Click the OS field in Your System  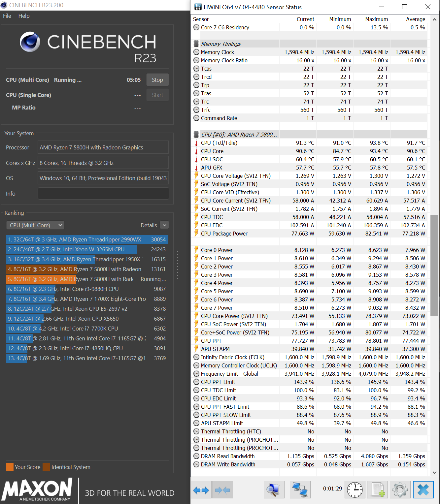(x=103, y=178)
